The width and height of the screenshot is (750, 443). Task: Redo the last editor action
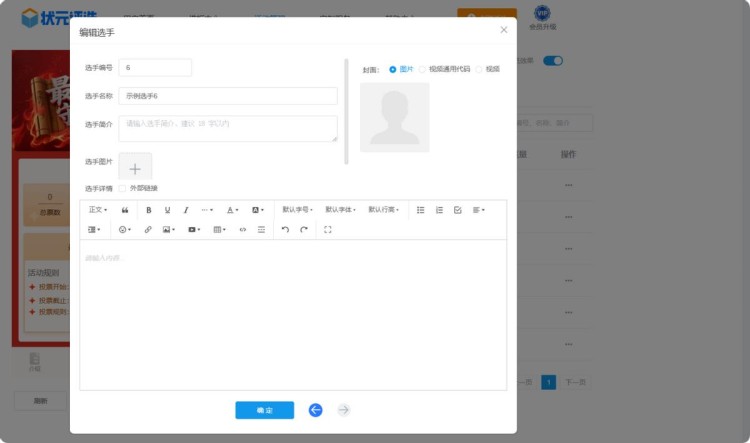coord(304,229)
